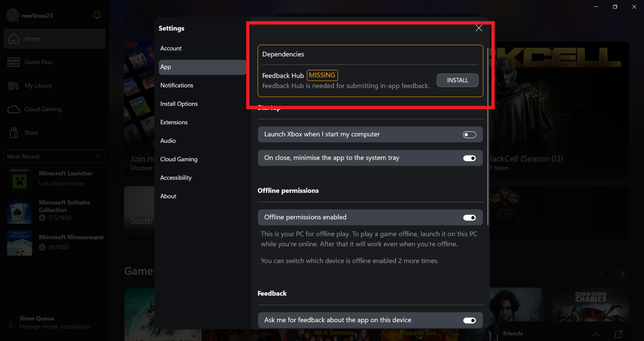Viewport: 644px width, 341px height.
Task: Click the 175/1850 gamerscore text
Action: coord(60,218)
